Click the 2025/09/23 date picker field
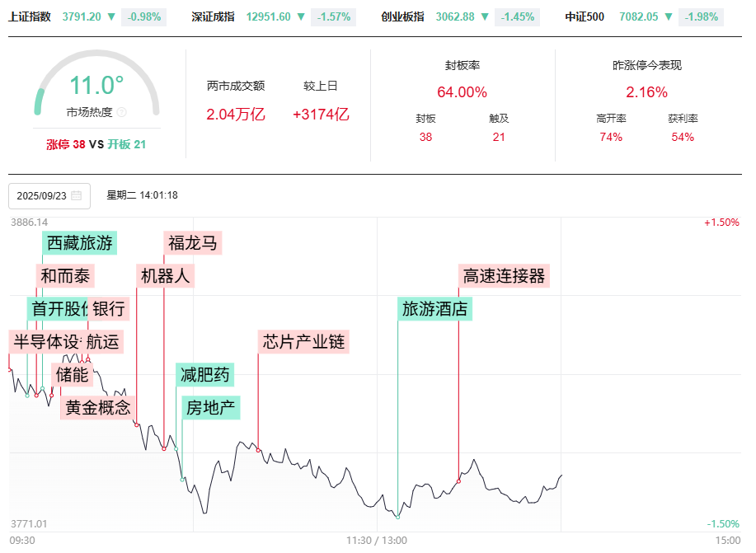This screenshot has height=553, width=756. pos(49,196)
